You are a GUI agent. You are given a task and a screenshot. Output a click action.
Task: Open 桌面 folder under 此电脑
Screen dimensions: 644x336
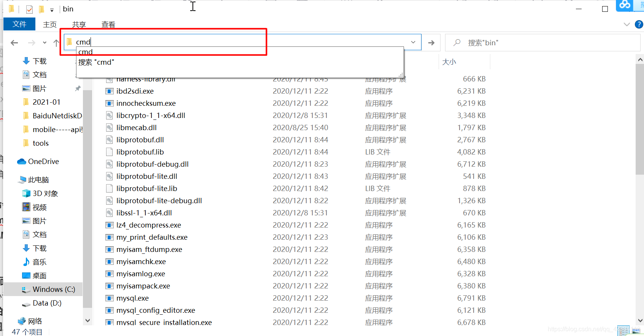pos(40,275)
